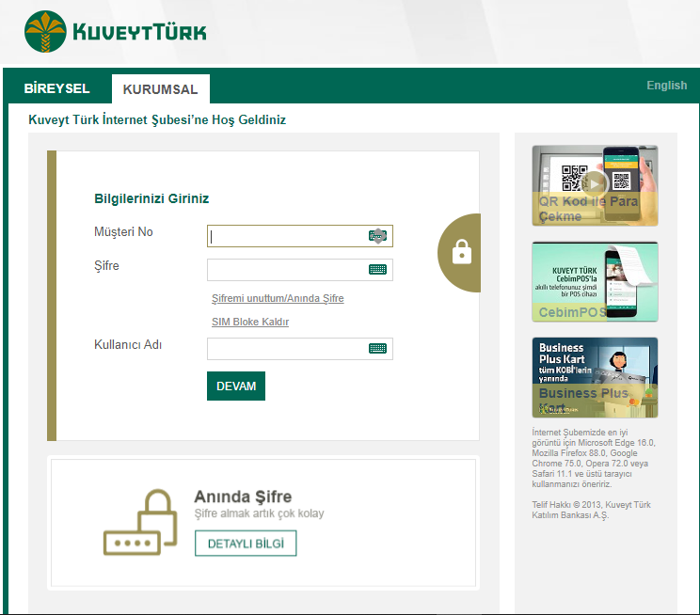Click the round padlock security icon

(460, 252)
